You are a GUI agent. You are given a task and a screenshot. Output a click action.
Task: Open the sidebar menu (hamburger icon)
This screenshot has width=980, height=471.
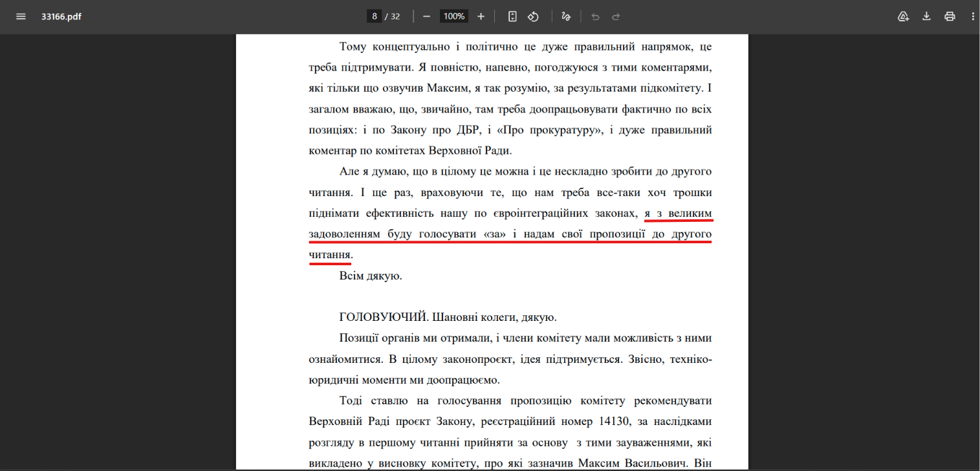coord(21,17)
